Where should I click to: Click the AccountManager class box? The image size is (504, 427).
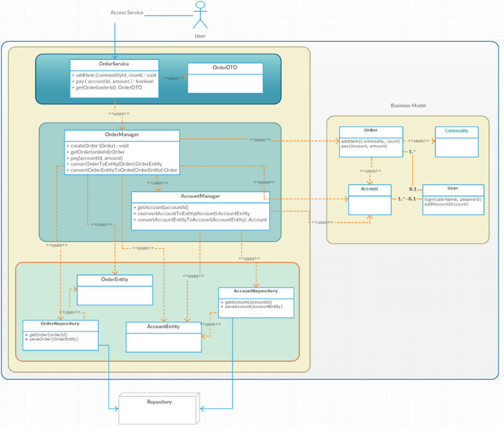pos(200,210)
